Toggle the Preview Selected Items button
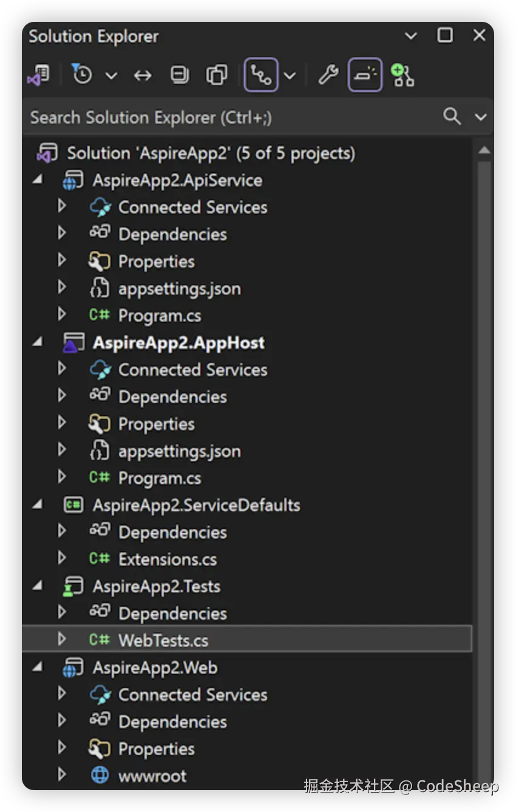516x812 pixels. (x=365, y=75)
